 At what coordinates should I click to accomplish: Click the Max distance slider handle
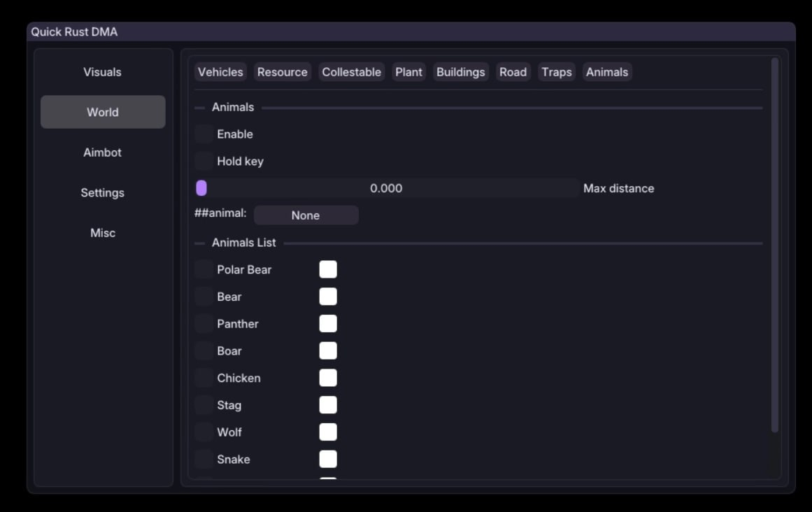pyautogui.click(x=201, y=188)
